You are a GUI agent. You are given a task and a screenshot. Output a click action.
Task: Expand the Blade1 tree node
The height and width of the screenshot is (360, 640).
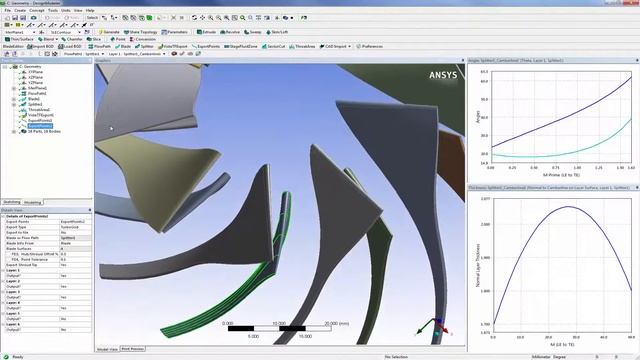pyautogui.click(x=14, y=99)
